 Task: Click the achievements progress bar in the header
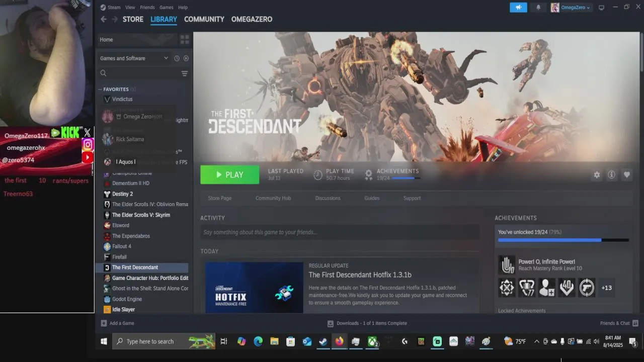405,178
